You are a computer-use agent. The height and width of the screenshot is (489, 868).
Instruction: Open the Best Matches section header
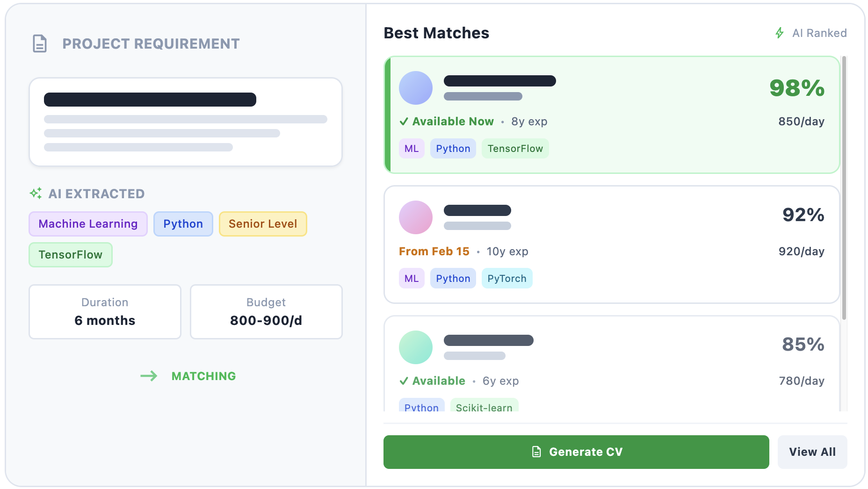pyautogui.click(x=436, y=33)
